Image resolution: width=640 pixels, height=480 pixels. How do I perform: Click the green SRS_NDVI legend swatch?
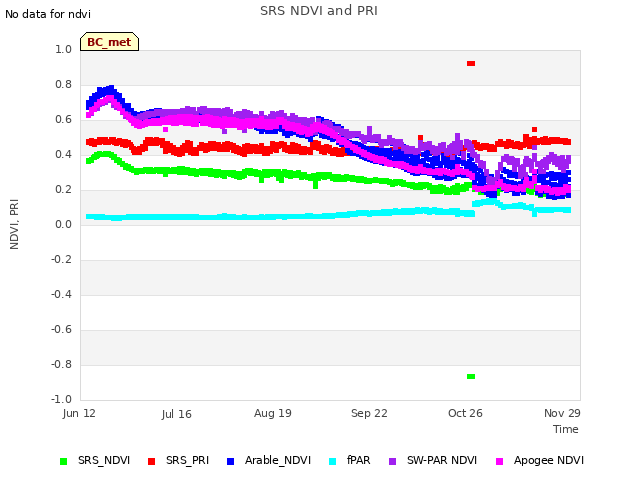tap(63, 461)
